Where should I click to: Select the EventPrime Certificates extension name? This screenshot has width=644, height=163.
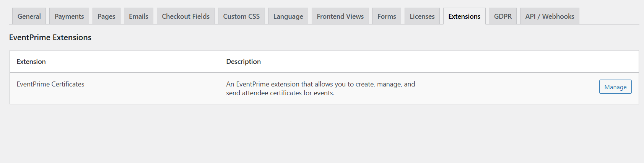pos(50,84)
